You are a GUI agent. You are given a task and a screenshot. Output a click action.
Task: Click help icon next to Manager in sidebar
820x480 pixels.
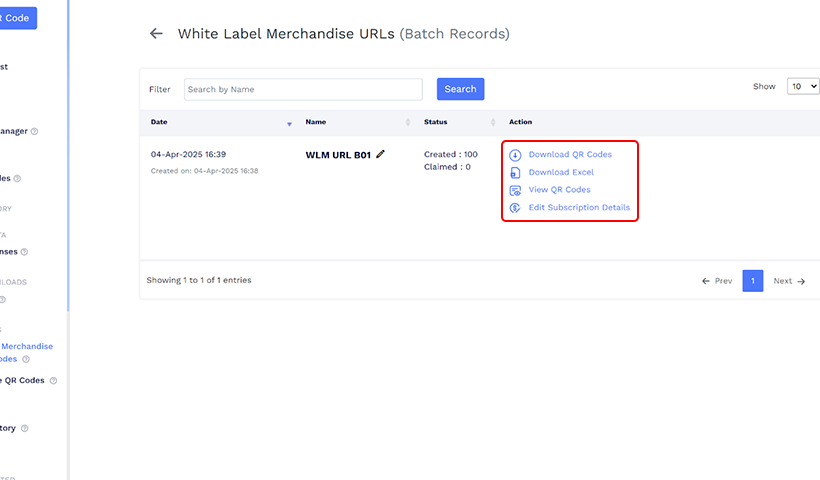click(34, 131)
